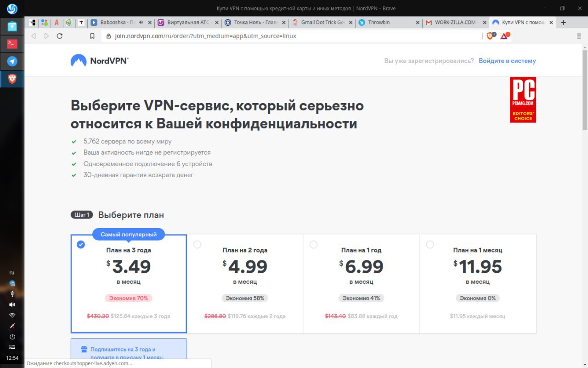Click the $119.76 каждые 2 года text
Viewport: 588px width, 368px height.
pyautogui.click(x=257, y=316)
